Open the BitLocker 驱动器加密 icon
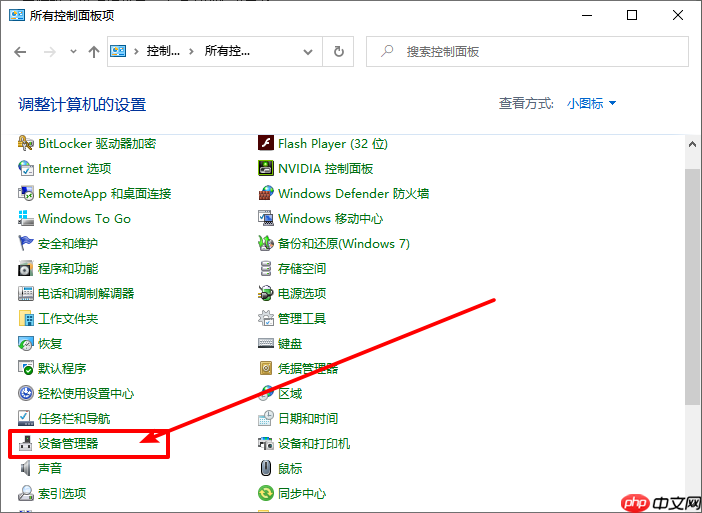This screenshot has width=702, height=513. coord(26,144)
